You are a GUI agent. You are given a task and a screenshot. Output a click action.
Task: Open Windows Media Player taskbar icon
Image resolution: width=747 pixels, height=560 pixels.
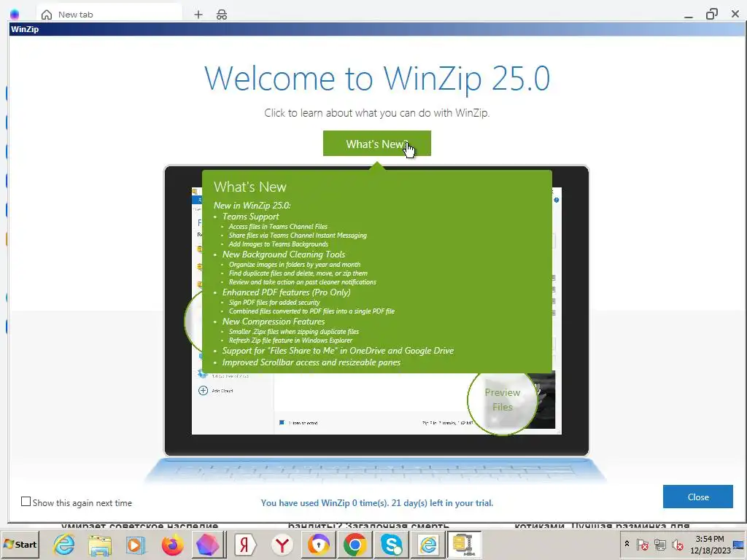(x=135, y=544)
